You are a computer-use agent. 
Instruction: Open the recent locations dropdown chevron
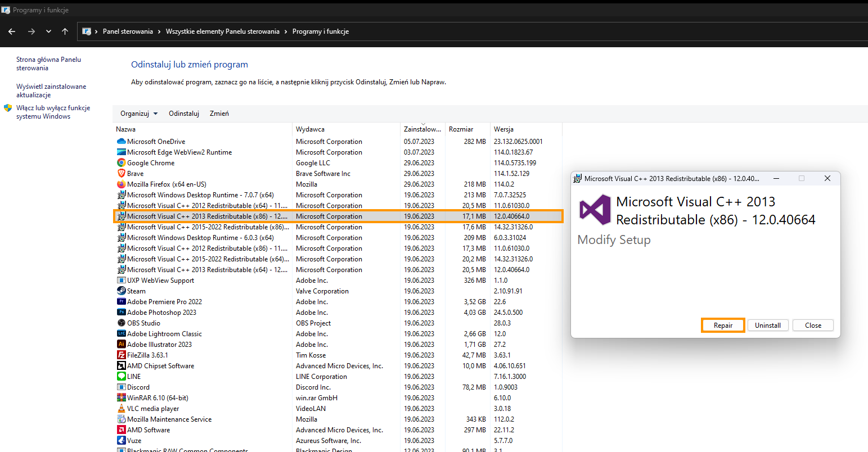pos(48,31)
